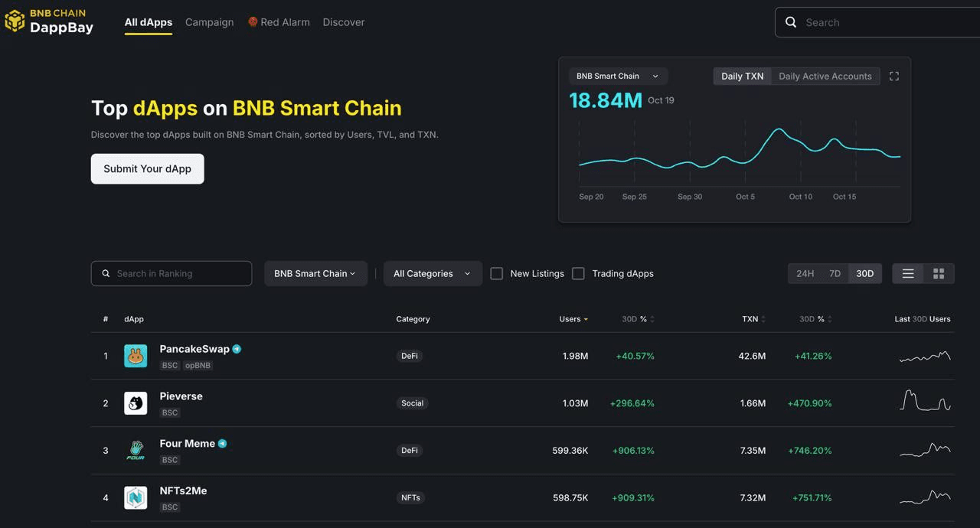
Task: Click the Submit Your dApp button
Action: pyautogui.click(x=148, y=169)
